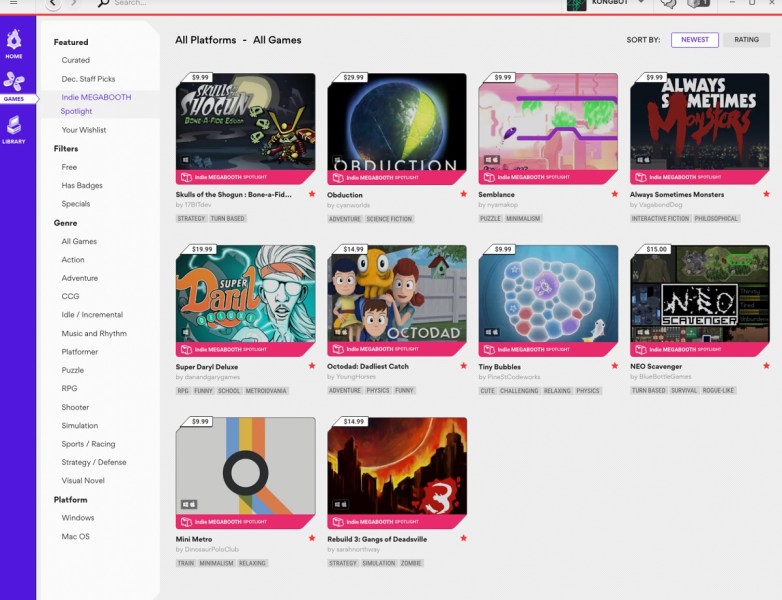Select the Simulation genre in sidebar
The height and width of the screenshot is (600, 782).
80,425
